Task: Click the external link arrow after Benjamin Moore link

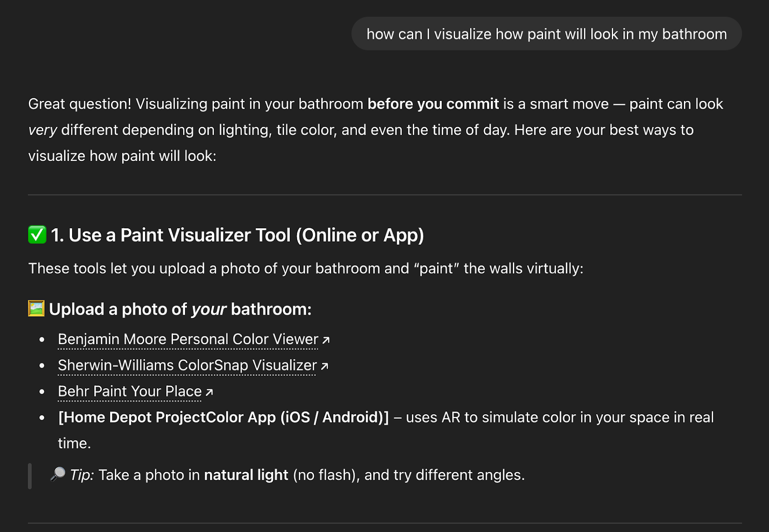Action: (325, 339)
